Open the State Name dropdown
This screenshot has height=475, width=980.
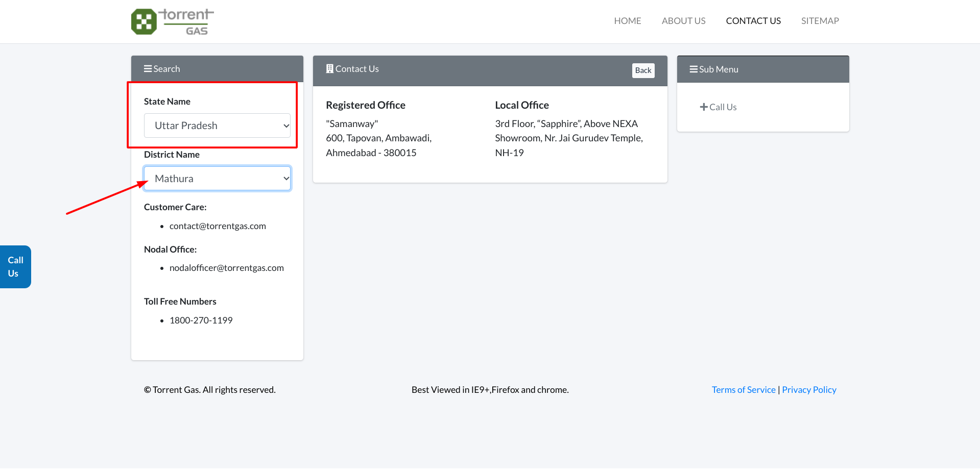(x=217, y=126)
